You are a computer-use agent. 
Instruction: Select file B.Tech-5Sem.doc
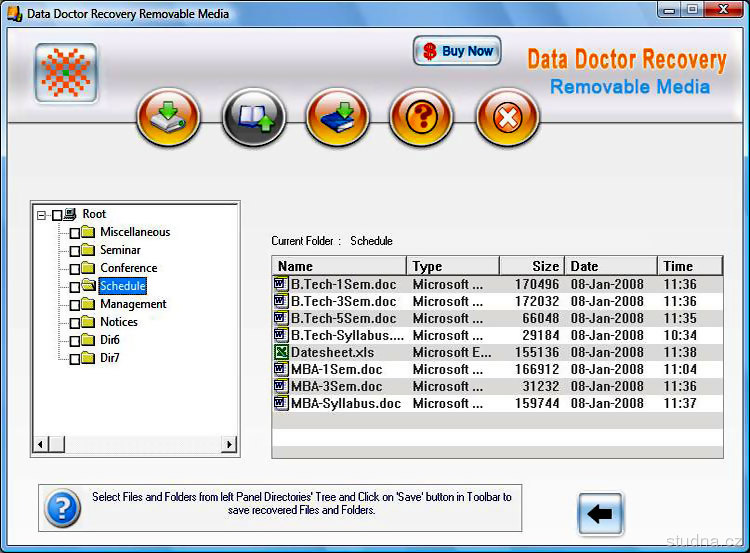[497, 318]
